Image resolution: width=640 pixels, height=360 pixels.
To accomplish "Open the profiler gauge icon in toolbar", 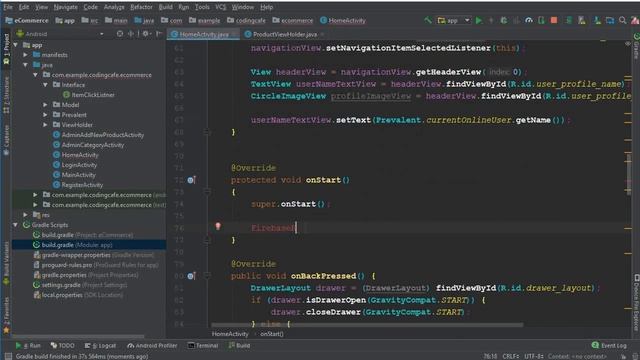I will [x=529, y=20].
